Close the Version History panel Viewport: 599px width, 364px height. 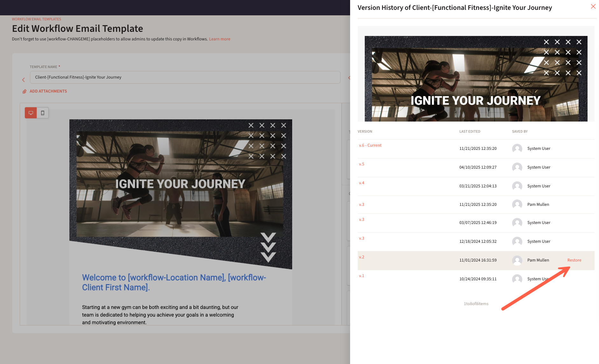click(593, 7)
